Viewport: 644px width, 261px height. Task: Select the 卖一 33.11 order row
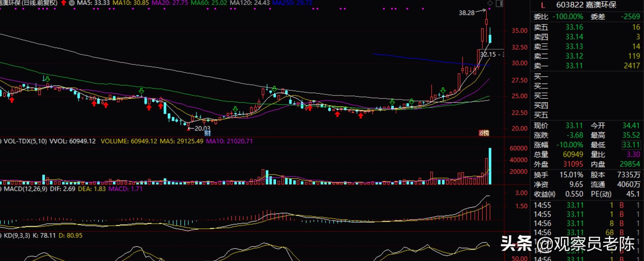click(x=587, y=66)
